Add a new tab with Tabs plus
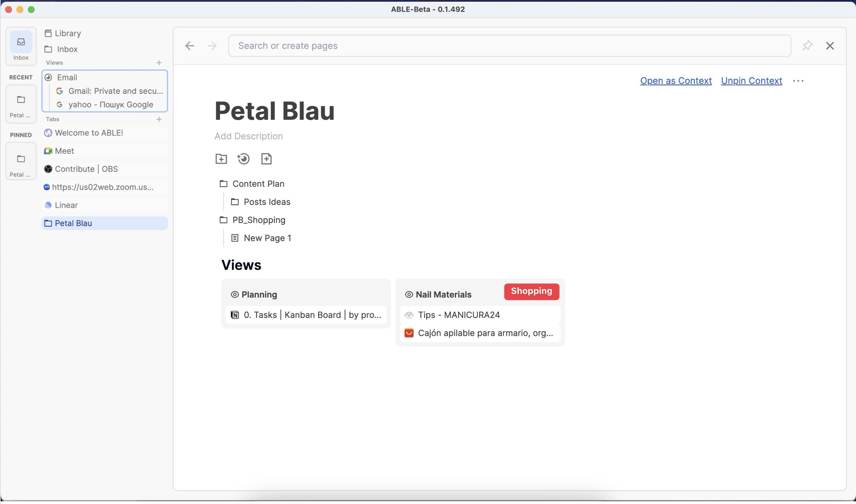Image resolution: width=856 pixels, height=504 pixels. (x=158, y=119)
